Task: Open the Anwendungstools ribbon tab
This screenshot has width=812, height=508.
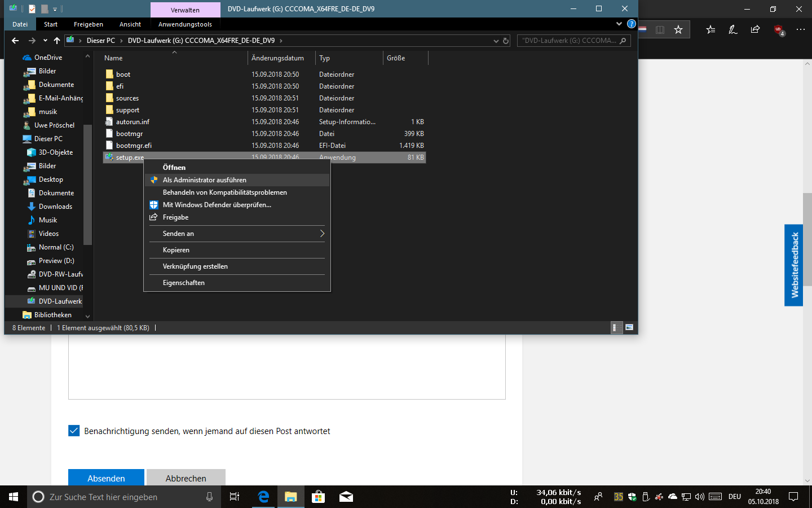Action: pos(185,24)
